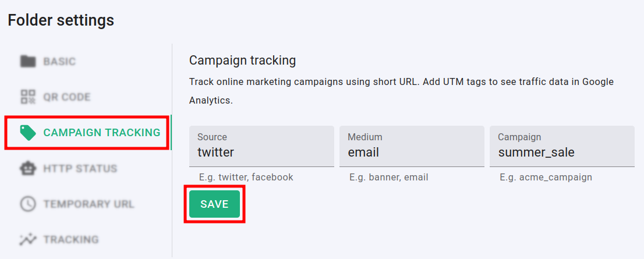
Task: Click the QR code icon
Action: [x=28, y=97]
